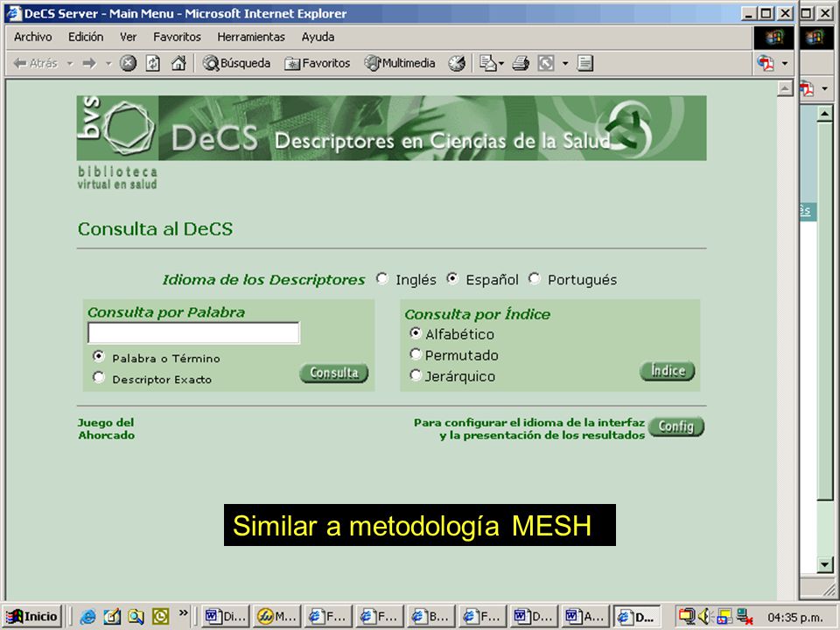840x630 pixels.
Task: Click the green Config button
Action: point(676,426)
